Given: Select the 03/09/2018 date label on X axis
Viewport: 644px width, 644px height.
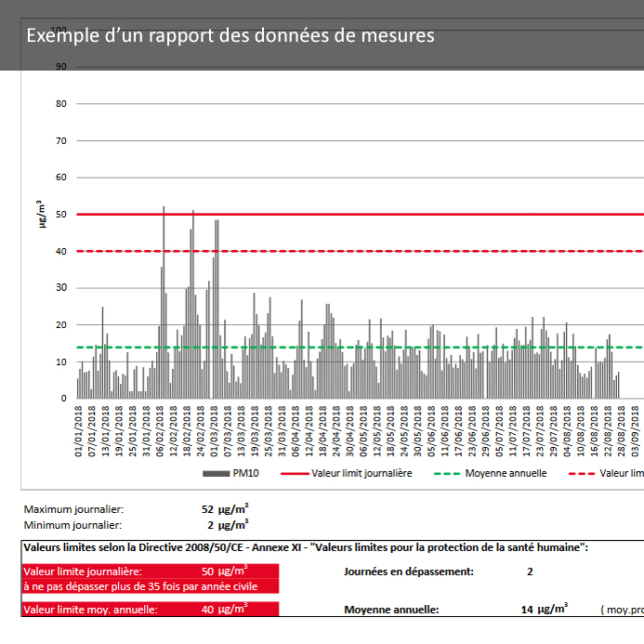Looking at the screenshot, I should (x=637, y=431).
